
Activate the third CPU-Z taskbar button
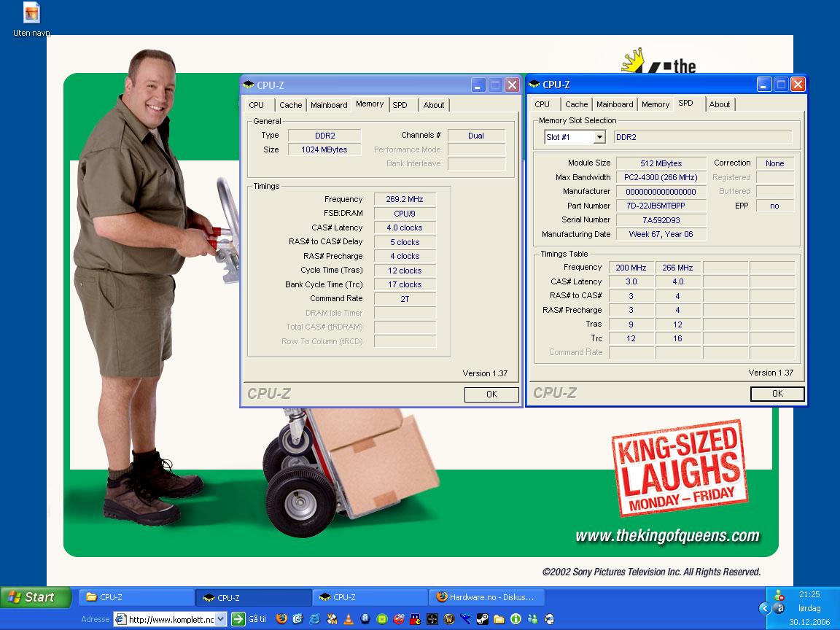(x=370, y=597)
